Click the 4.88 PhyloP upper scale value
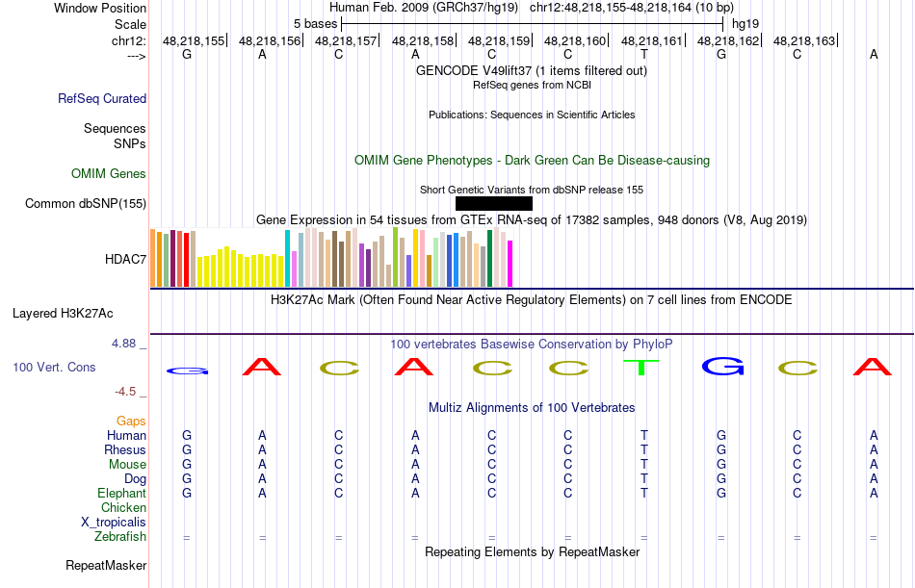The image size is (915, 588). click(x=124, y=344)
